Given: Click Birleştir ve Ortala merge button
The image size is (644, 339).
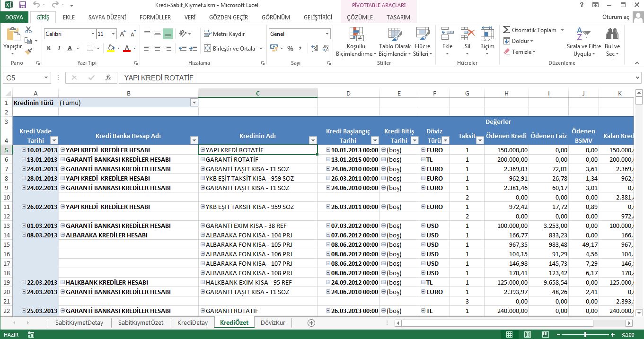Looking at the screenshot, I should click(x=230, y=48).
